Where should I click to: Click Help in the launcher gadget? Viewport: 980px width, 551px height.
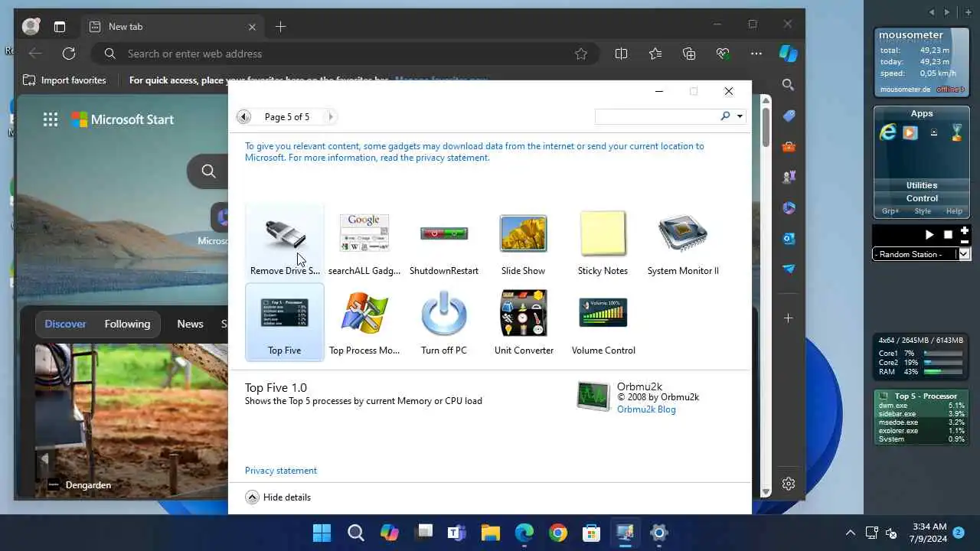coord(954,211)
